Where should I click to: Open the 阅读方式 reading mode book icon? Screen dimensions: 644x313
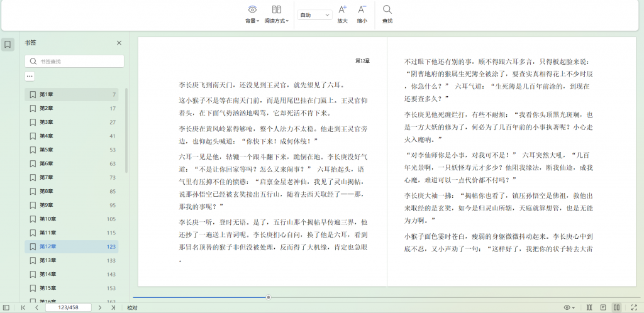coord(277,9)
